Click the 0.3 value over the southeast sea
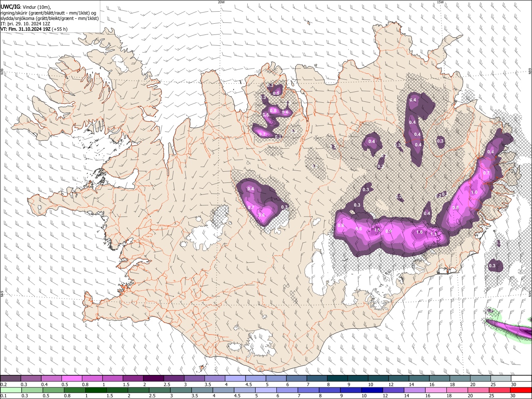This screenshot has width=532, height=399. point(492,266)
